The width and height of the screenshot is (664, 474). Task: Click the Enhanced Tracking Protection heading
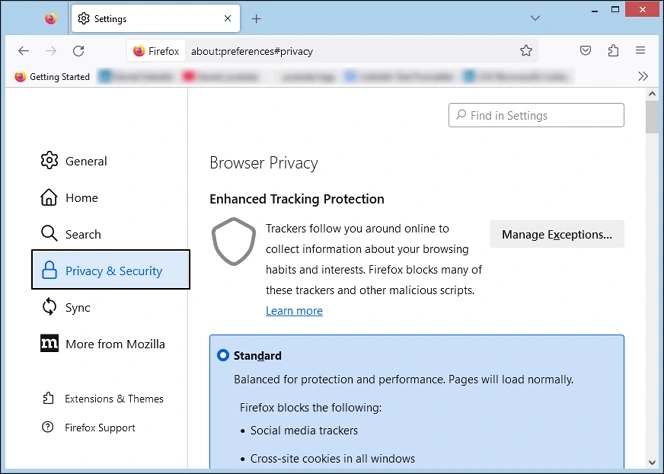(297, 199)
